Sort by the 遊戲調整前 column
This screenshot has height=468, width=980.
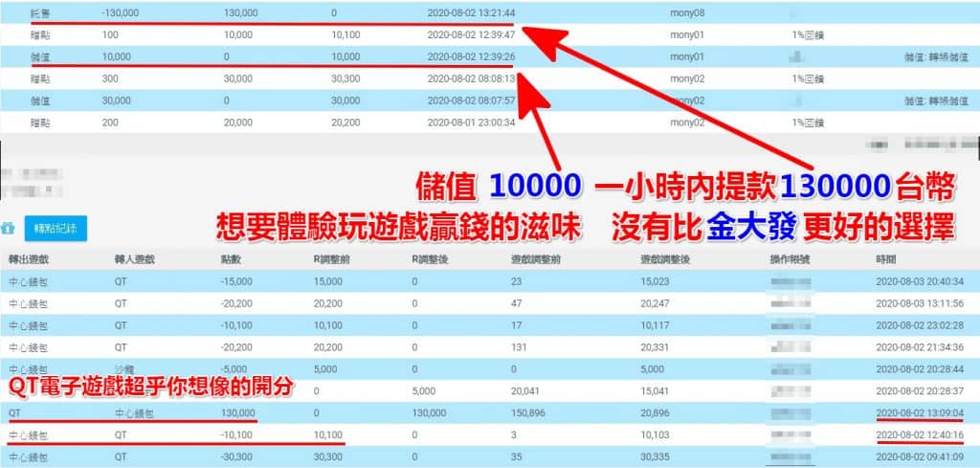534,260
